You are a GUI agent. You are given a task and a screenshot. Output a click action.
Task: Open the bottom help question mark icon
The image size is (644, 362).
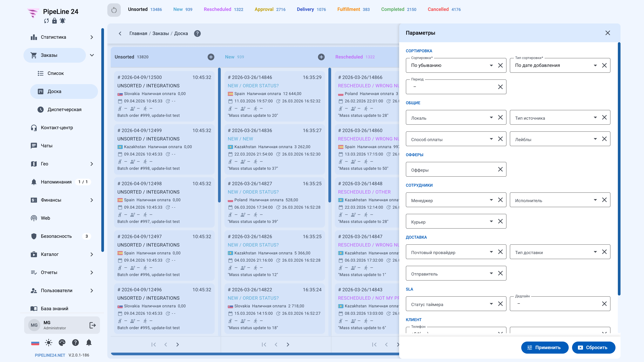(x=75, y=343)
